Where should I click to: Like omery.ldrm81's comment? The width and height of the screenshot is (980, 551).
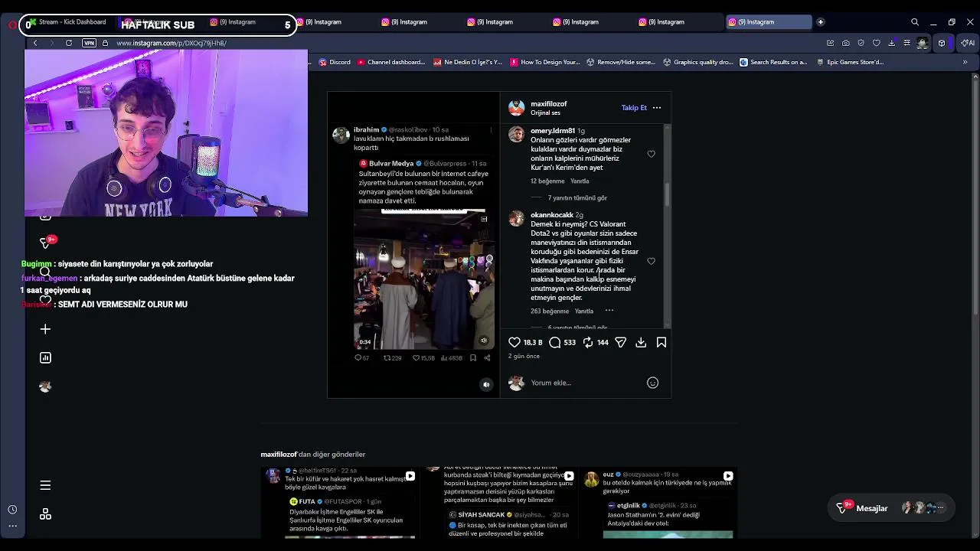click(x=651, y=154)
